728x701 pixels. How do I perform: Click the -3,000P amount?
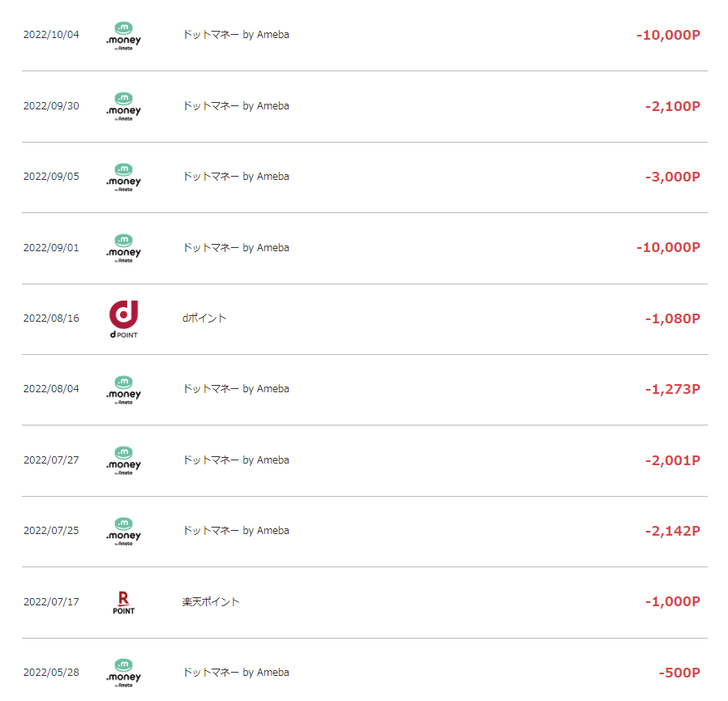pyautogui.click(x=672, y=177)
